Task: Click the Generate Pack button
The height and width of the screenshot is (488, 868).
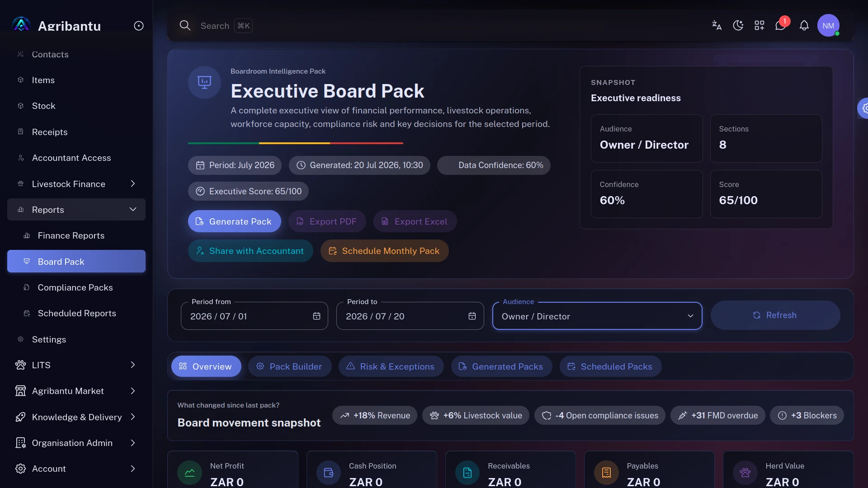Action: click(234, 221)
